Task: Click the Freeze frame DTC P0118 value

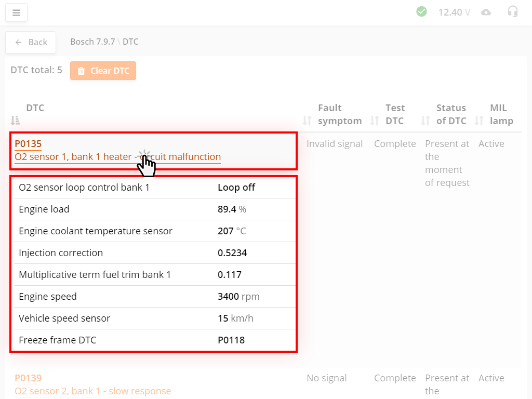Action: pos(231,340)
